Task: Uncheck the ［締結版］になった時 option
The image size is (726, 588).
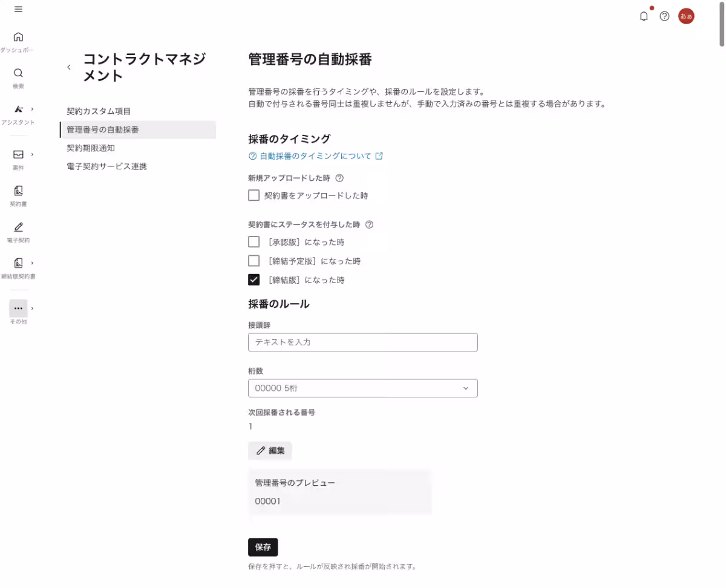Action: (x=253, y=279)
